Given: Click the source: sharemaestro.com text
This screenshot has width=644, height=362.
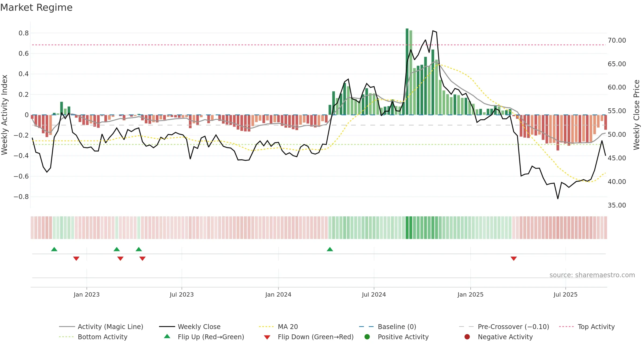Looking at the screenshot, I should [592, 275].
